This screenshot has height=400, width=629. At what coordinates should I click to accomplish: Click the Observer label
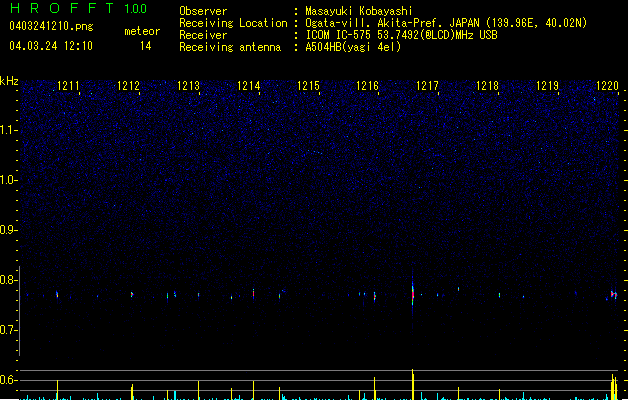(203, 11)
